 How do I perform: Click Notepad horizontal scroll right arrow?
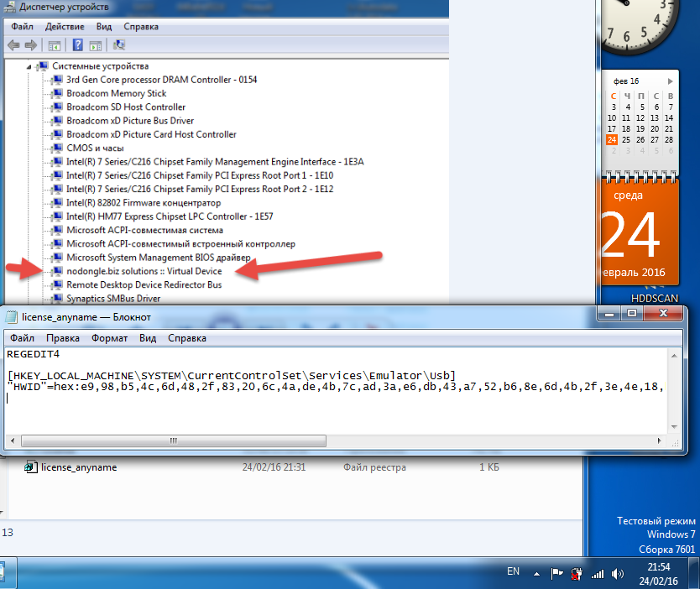[660, 440]
